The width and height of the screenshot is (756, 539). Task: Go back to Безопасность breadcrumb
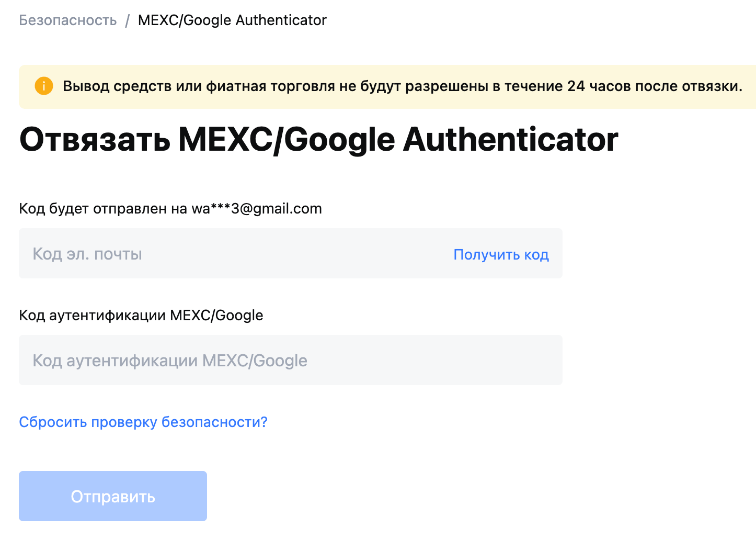coord(68,20)
